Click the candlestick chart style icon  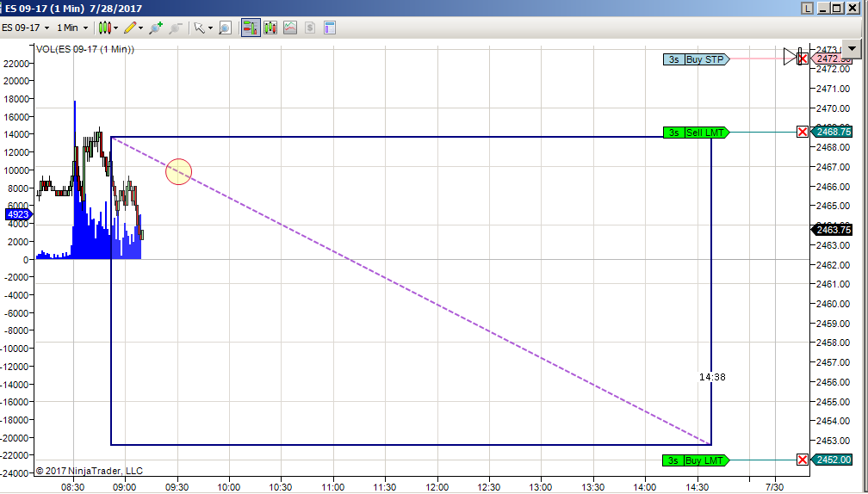pos(105,28)
